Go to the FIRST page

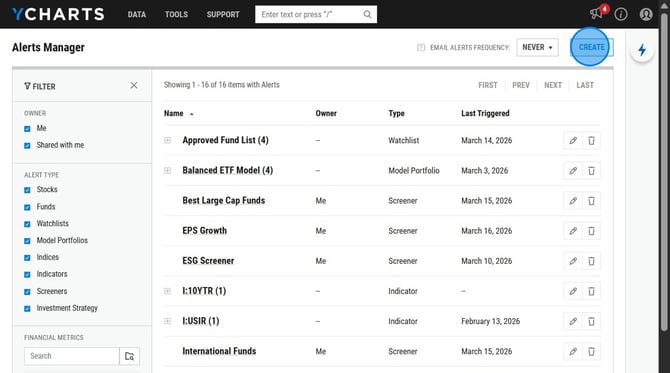[x=488, y=85]
